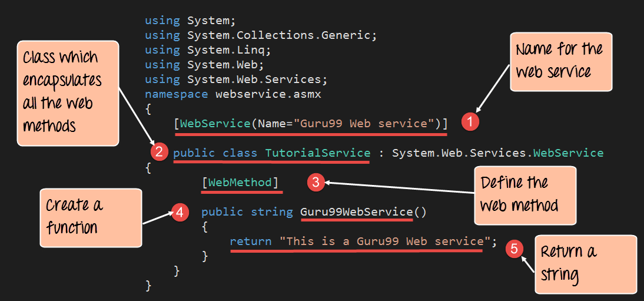Click the 'Create a function' callout box
Screen dimensions: 644x301
[91, 217]
